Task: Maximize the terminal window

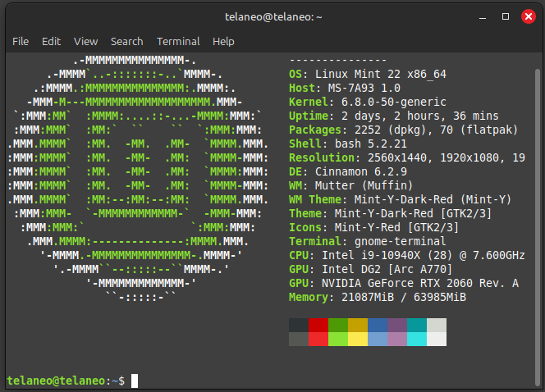Action: point(505,16)
